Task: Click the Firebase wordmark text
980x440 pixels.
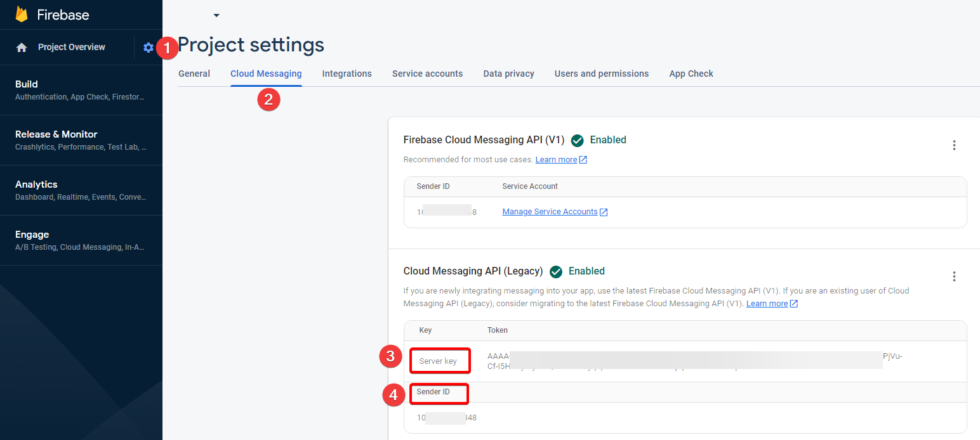Action: pyautogui.click(x=63, y=15)
